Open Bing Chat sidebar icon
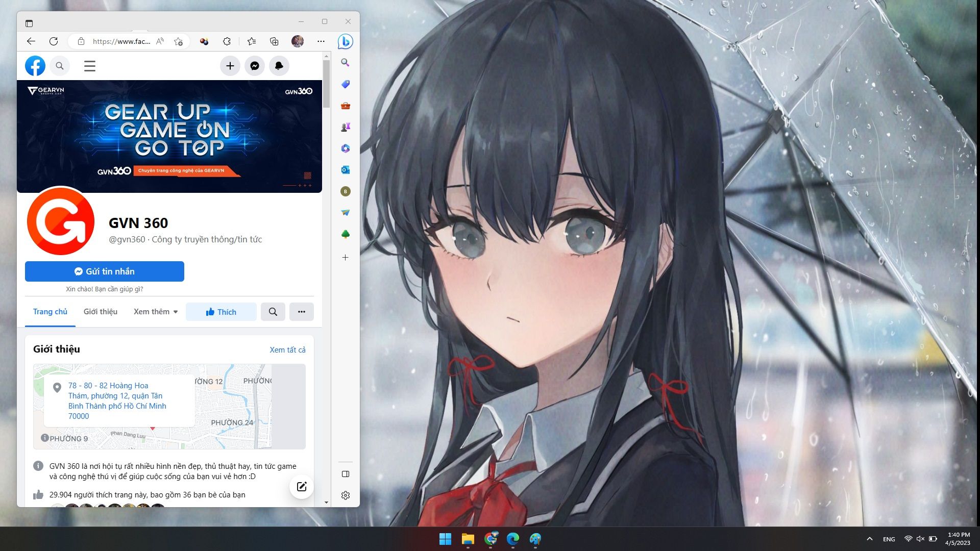This screenshot has width=980, height=551. click(346, 41)
